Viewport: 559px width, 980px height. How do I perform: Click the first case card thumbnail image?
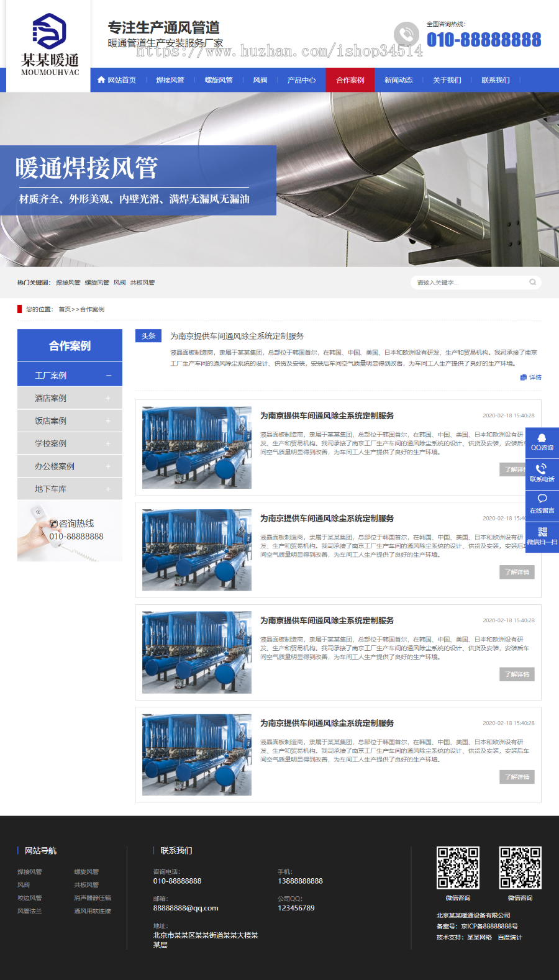pos(197,448)
